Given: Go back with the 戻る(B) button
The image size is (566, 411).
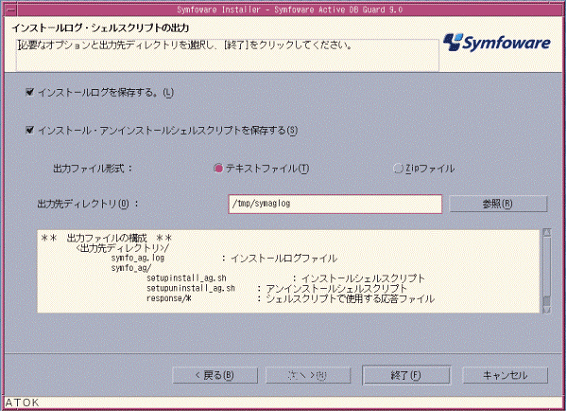Looking at the screenshot, I should (x=215, y=375).
